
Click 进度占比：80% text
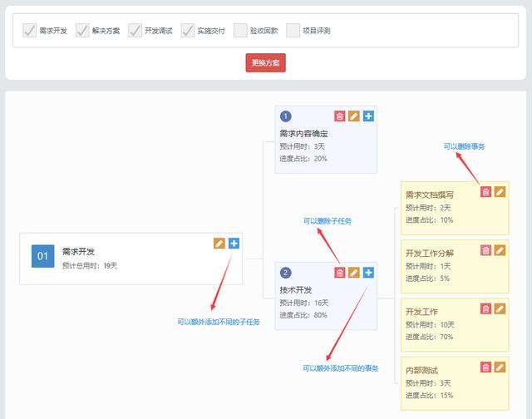(x=303, y=315)
